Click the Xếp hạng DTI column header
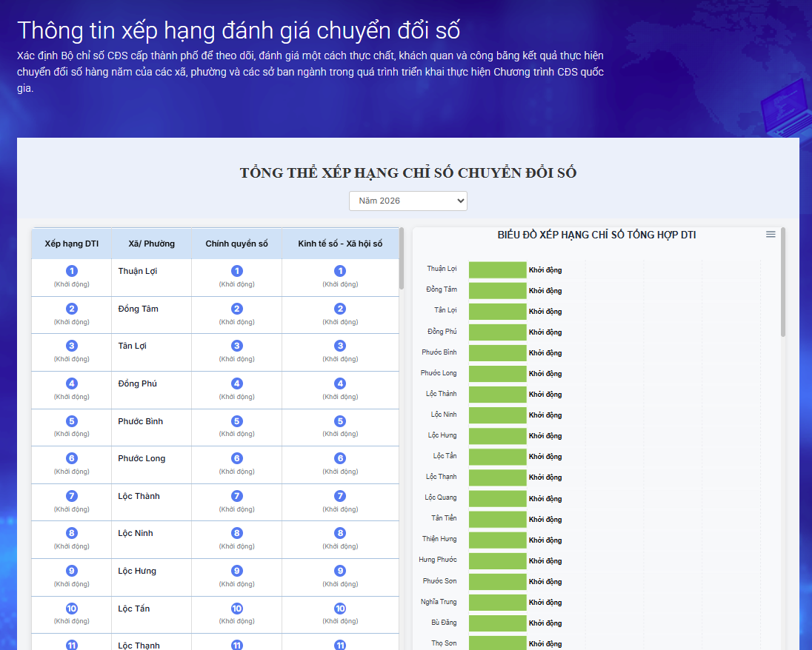812x650 pixels. coord(71,244)
